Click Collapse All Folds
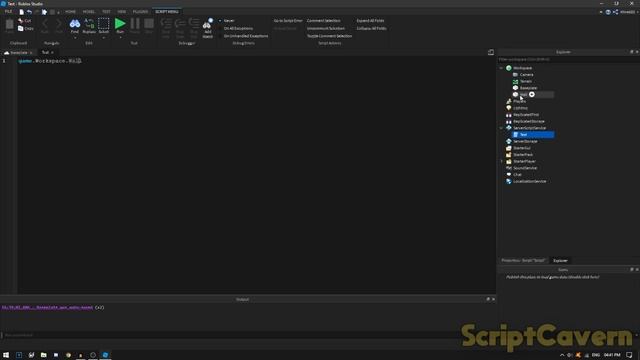The image size is (640, 360). [371, 29]
